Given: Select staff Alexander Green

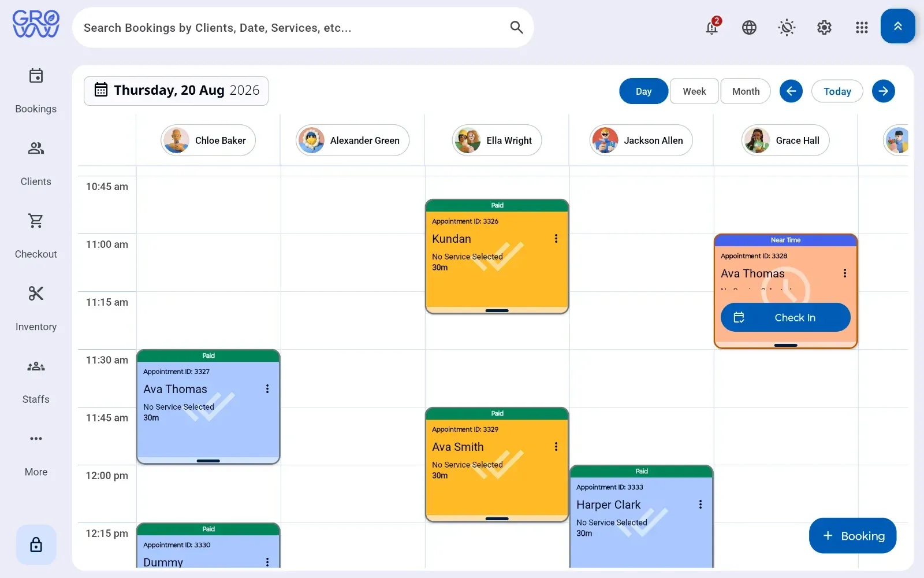Looking at the screenshot, I should pyautogui.click(x=352, y=140).
